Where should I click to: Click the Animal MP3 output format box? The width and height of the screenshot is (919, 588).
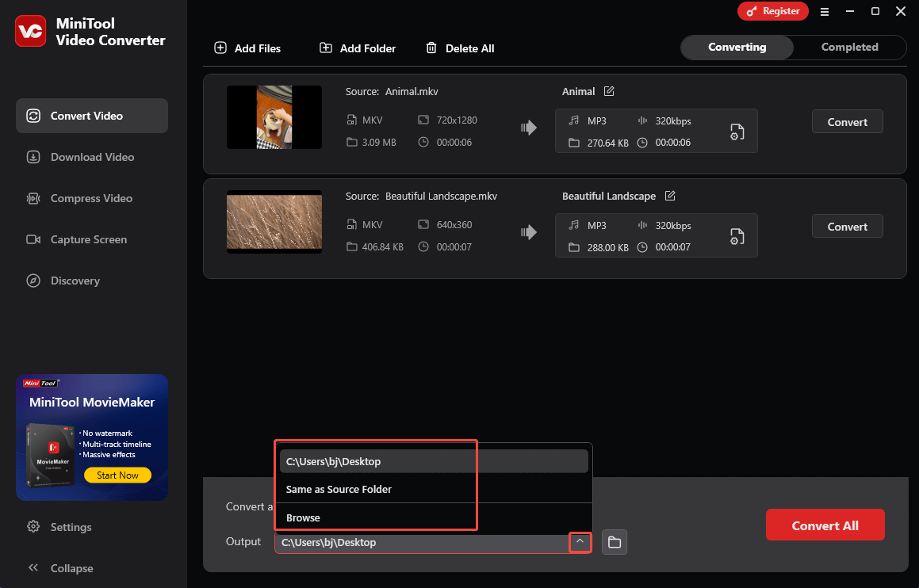pos(657,132)
